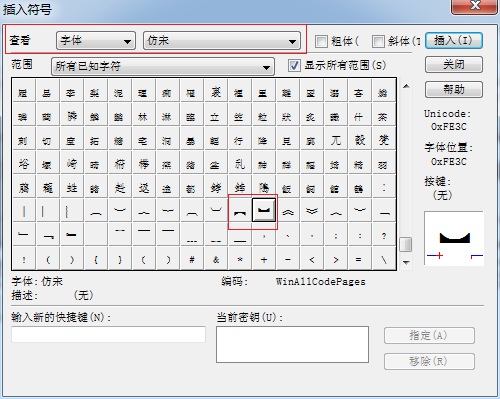Select the semicolon ; symbol cell

pyautogui.click(x=336, y=235)
